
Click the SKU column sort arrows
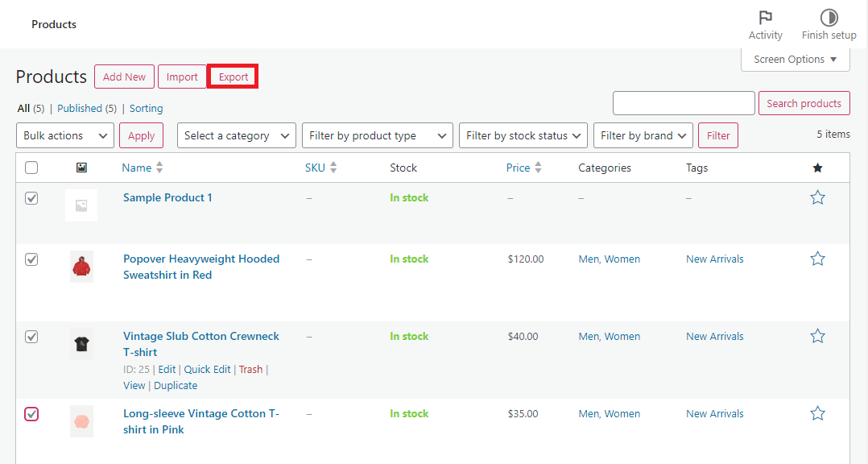333,168
